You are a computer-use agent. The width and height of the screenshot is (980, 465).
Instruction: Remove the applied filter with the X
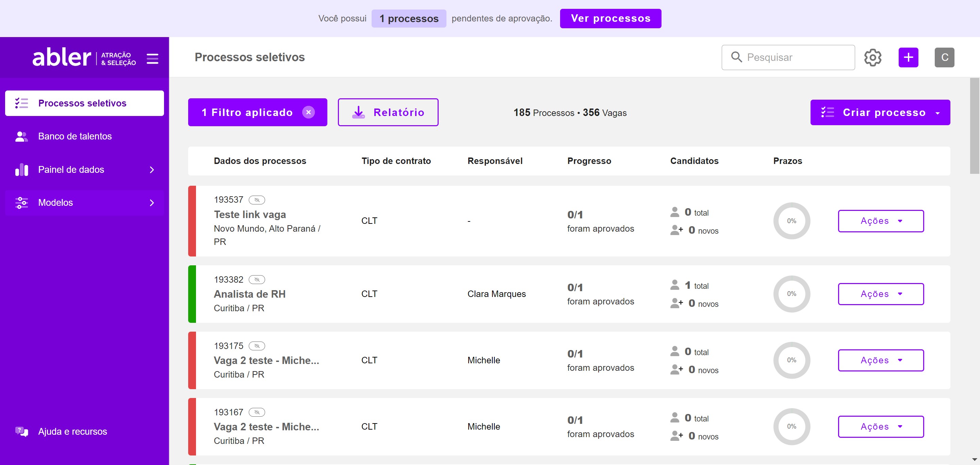[x=309, y=112]
